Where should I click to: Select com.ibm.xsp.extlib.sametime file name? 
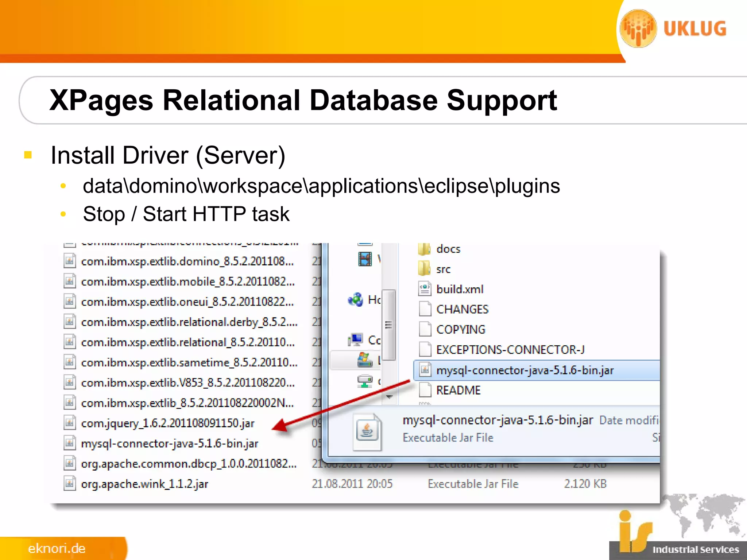189,362
